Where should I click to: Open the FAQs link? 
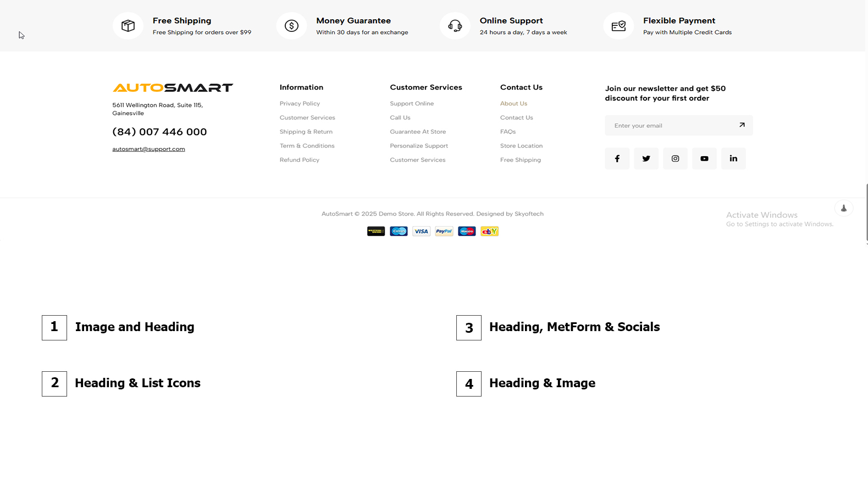[x=508, y=131]
